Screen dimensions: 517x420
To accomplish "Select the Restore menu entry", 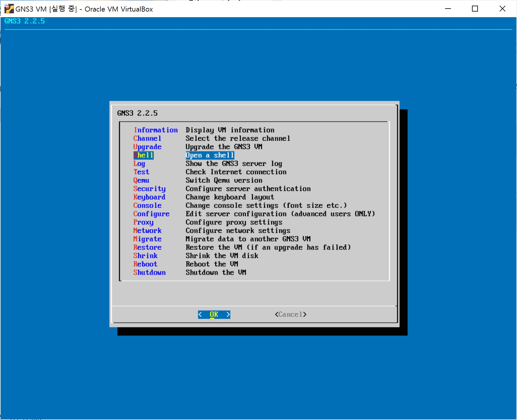I will (147, 247).
